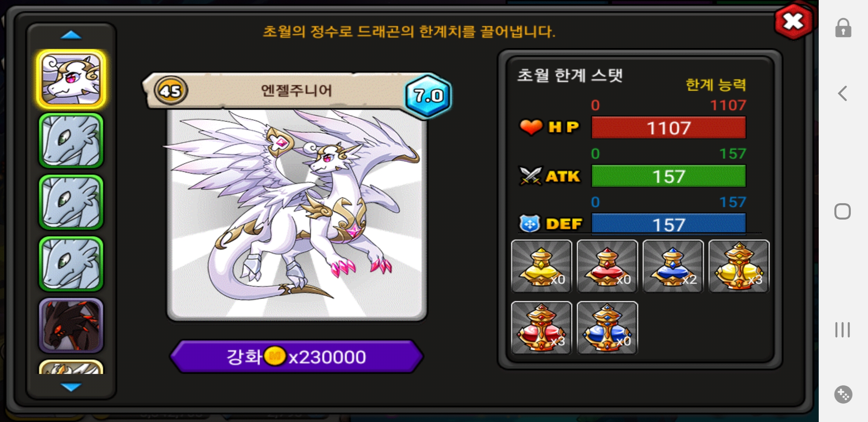Close the transcendence window with red X
This screenshot has width=868, height=422.
793,21
